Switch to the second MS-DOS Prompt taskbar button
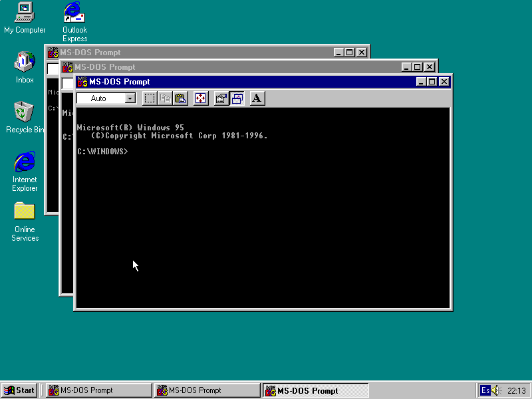The image size is (532, 399). pyautogui.click(x=207, y=390)
